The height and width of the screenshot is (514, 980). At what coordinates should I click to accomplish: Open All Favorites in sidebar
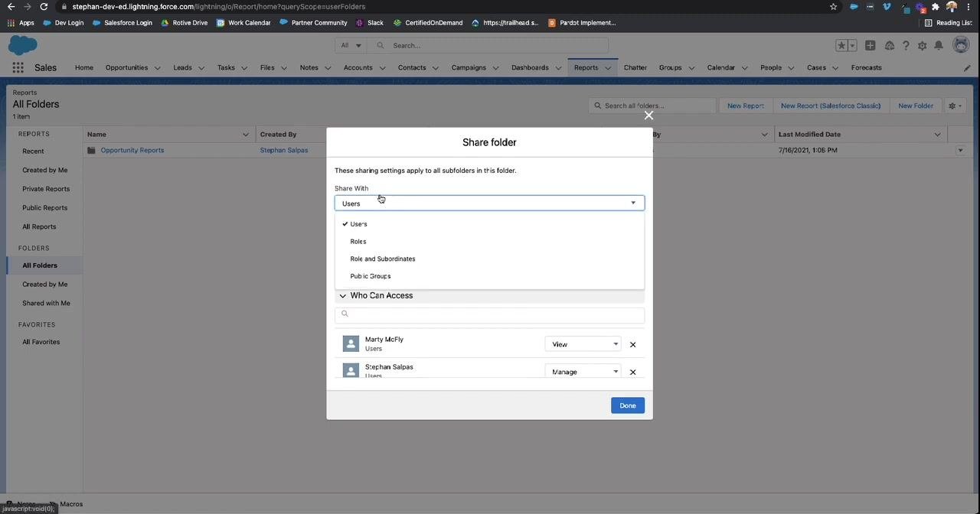(41, 342)
